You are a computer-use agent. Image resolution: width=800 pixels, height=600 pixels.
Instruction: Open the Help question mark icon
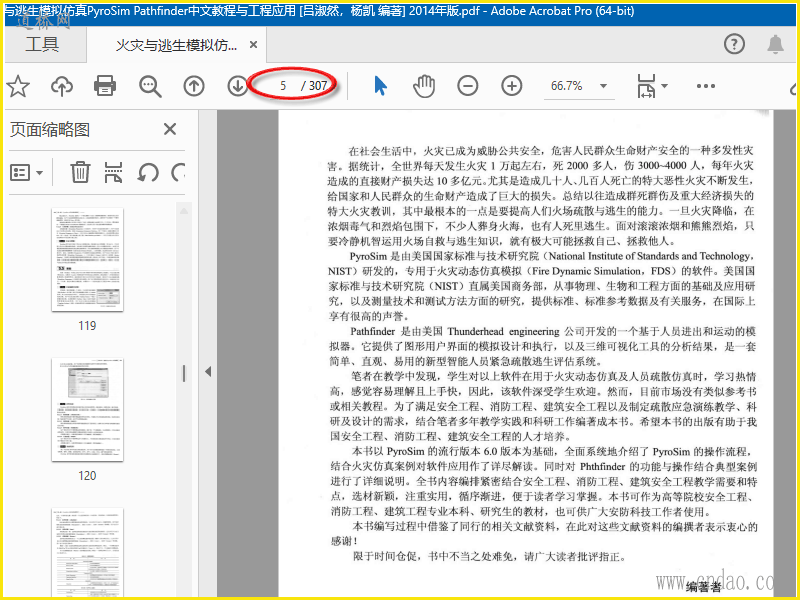tap(734, 44)
